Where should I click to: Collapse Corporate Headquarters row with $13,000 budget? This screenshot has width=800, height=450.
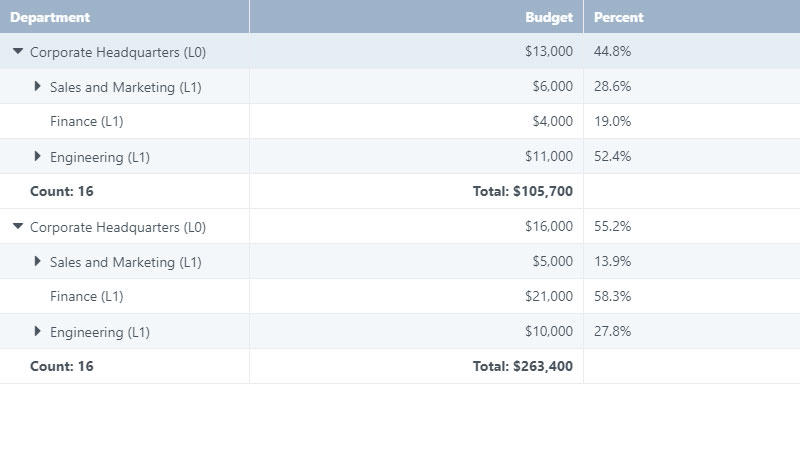[18, 51]
